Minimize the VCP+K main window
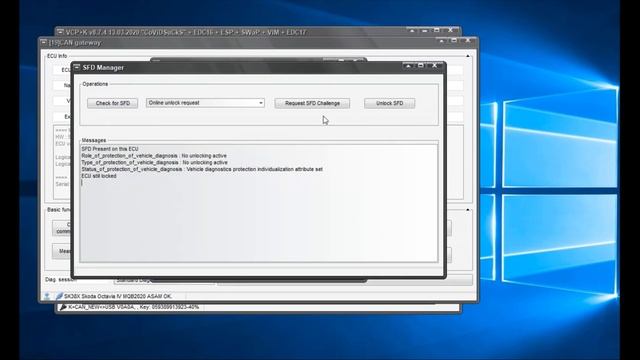 pos(424,30)
